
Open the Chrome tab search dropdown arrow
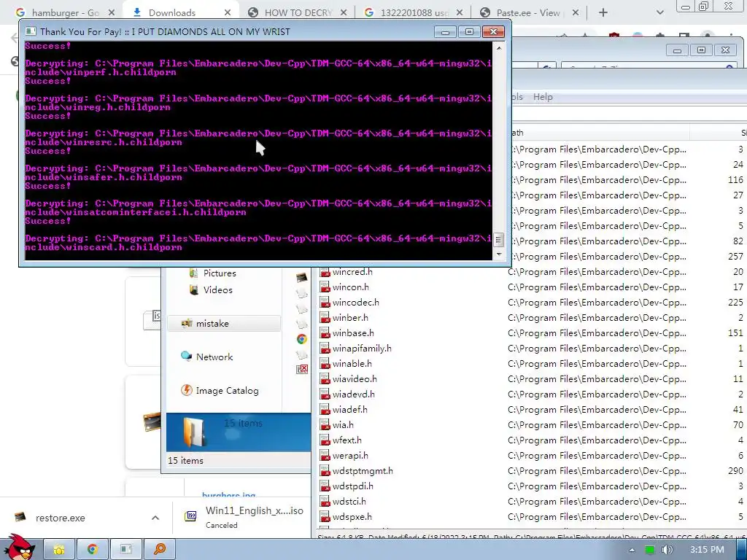(659, 13)
